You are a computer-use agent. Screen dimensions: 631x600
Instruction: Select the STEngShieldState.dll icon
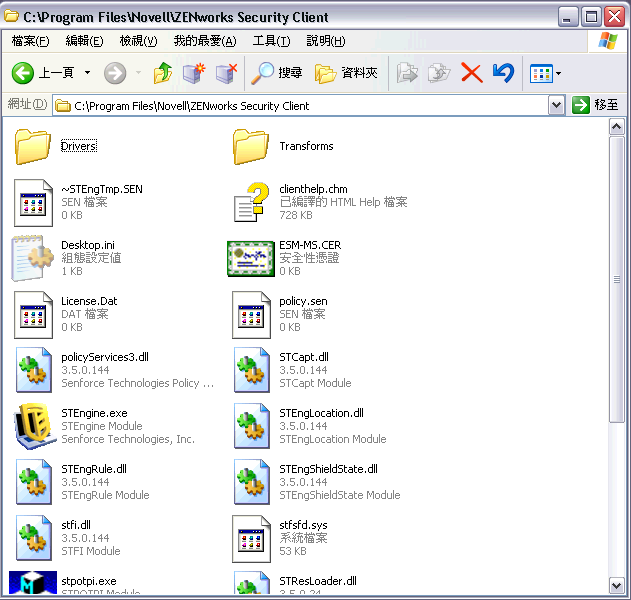point(252,482)
